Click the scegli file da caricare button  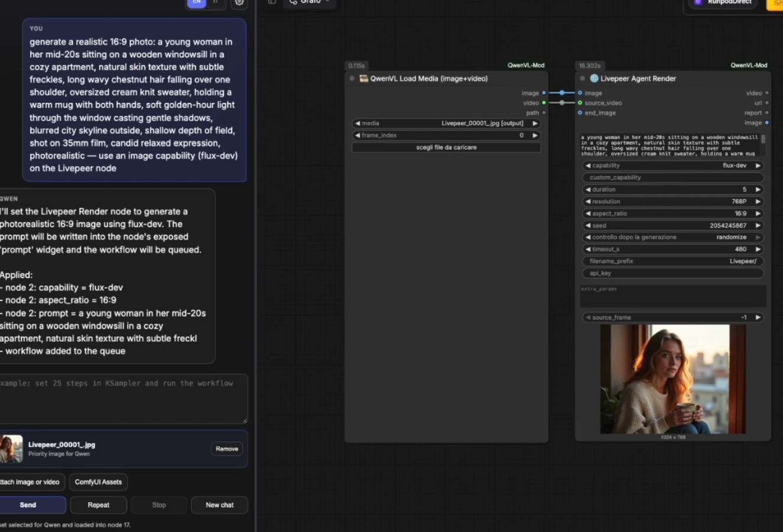click(x=446, y=147)
